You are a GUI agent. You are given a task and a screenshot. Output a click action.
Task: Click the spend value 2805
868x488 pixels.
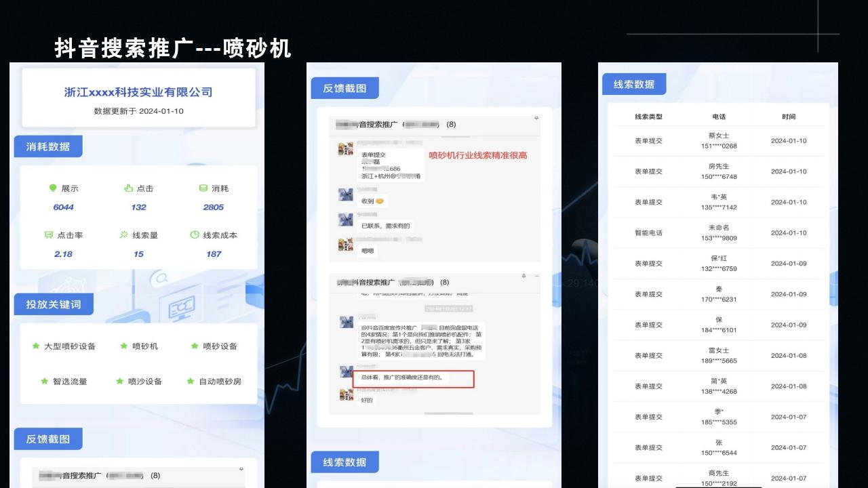pos(213,207)
